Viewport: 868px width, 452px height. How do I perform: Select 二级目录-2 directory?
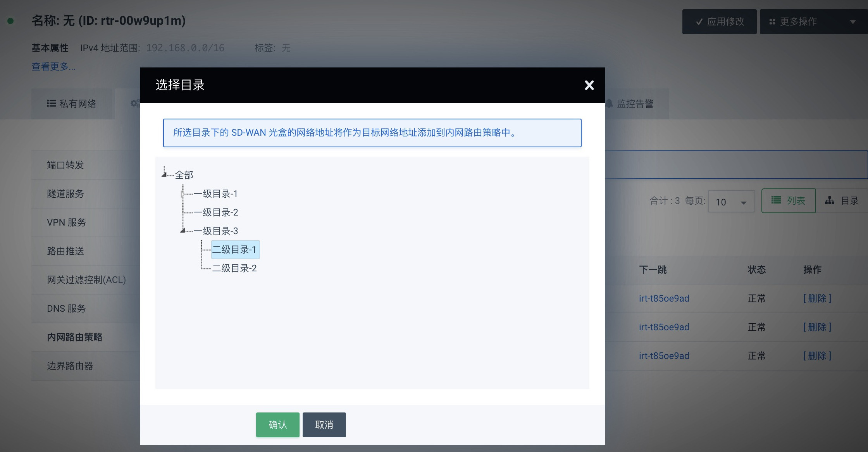234,268
